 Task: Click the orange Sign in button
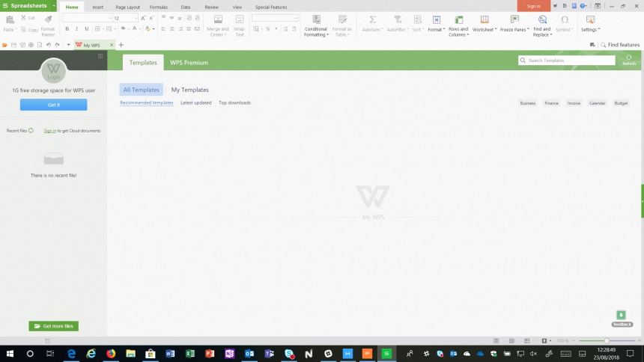pos(533,6)
